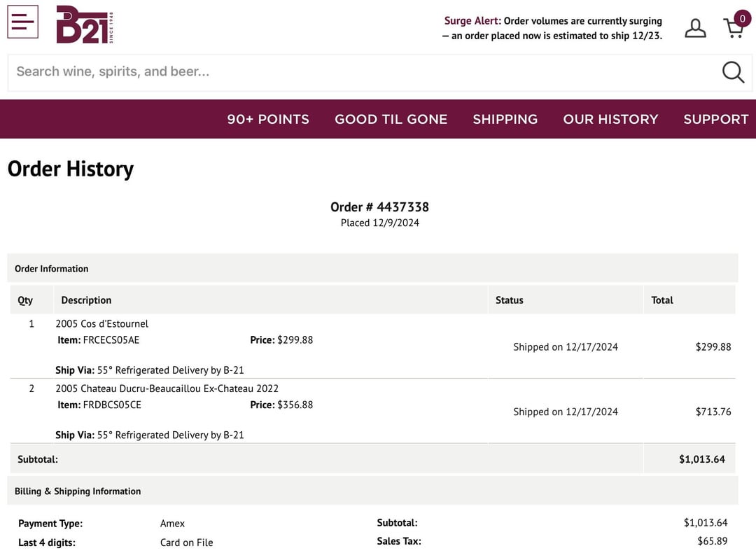Open the user account icon
This screenshot has width=756, height=553.
pyautogui.click(x=695, y=28)
